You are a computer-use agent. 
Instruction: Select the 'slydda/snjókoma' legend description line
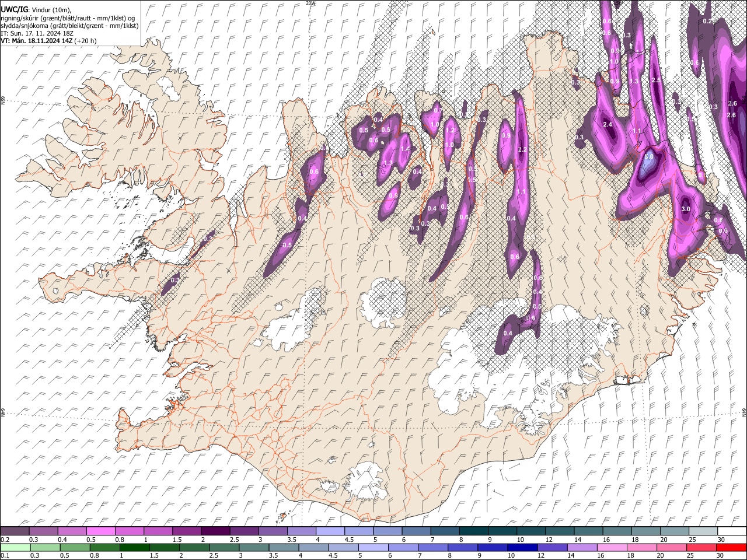tap(69, 26)
